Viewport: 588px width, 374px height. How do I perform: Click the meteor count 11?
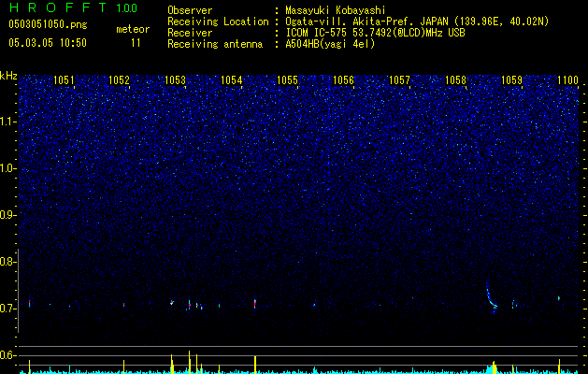(136, 43)
